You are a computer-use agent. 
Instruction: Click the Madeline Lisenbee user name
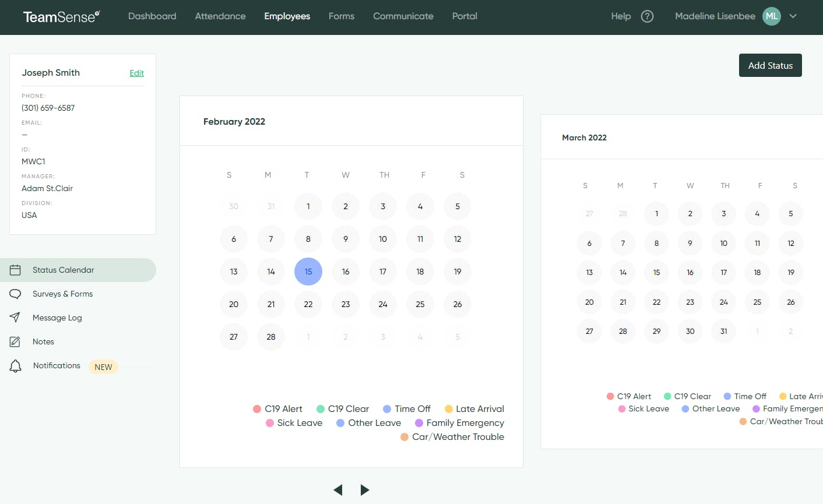[715, 16]
